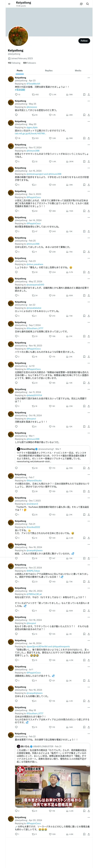This screenshot has width=98, height=868.
Task: Switch to the Media tab
Action: click(x=78, y=71)
